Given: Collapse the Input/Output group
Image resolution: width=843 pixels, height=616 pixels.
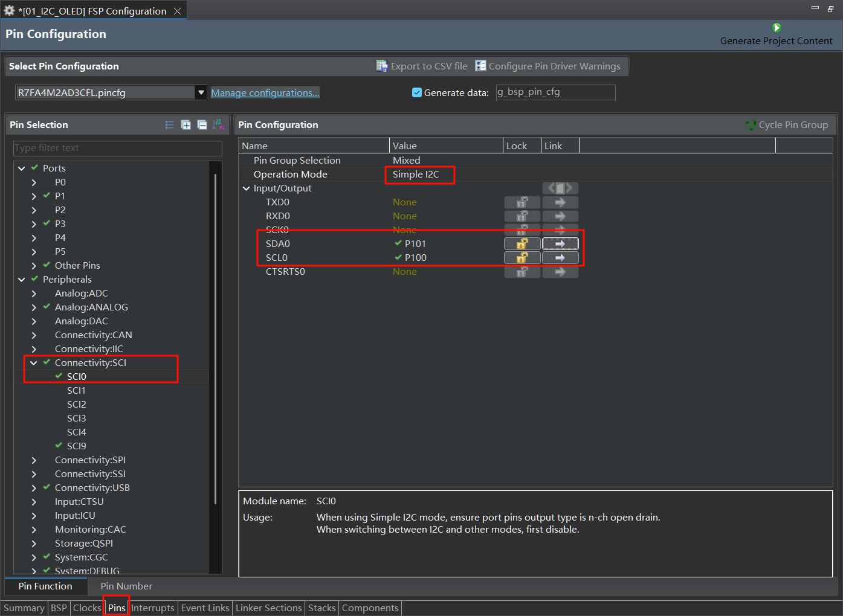Looking at the screenshot, I should pyautogui.click(x=246, y=188).
